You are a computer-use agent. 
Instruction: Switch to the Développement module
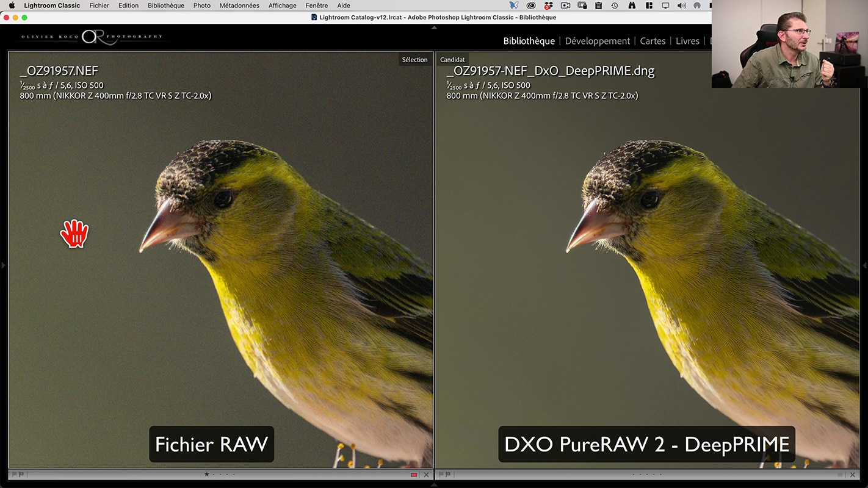click(598, 41)
